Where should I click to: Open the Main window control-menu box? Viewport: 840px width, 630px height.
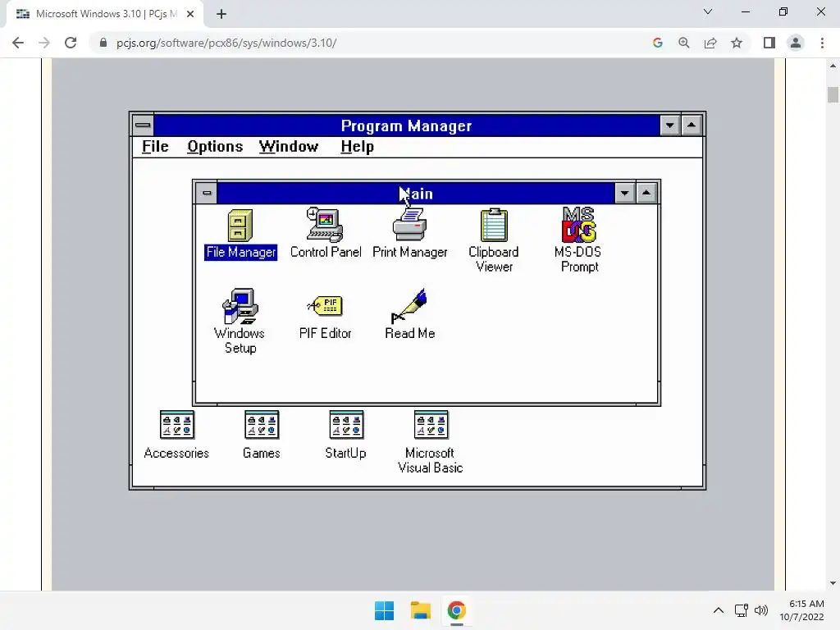point(207,193)
